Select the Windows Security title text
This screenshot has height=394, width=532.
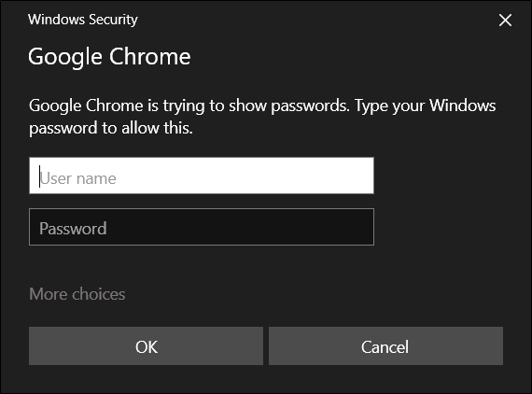click(x=83, y=20)
